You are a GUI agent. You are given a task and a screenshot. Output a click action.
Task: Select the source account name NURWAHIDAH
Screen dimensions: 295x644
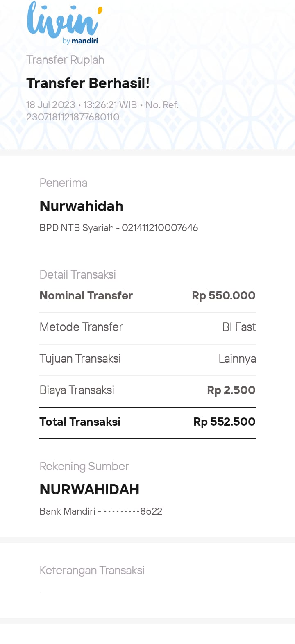[x=89, y=490]
